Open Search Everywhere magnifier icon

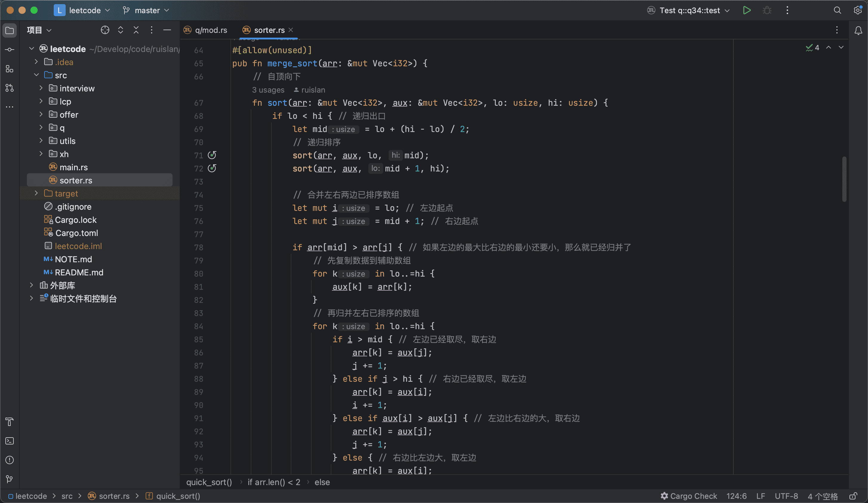[x=837, y=10]
